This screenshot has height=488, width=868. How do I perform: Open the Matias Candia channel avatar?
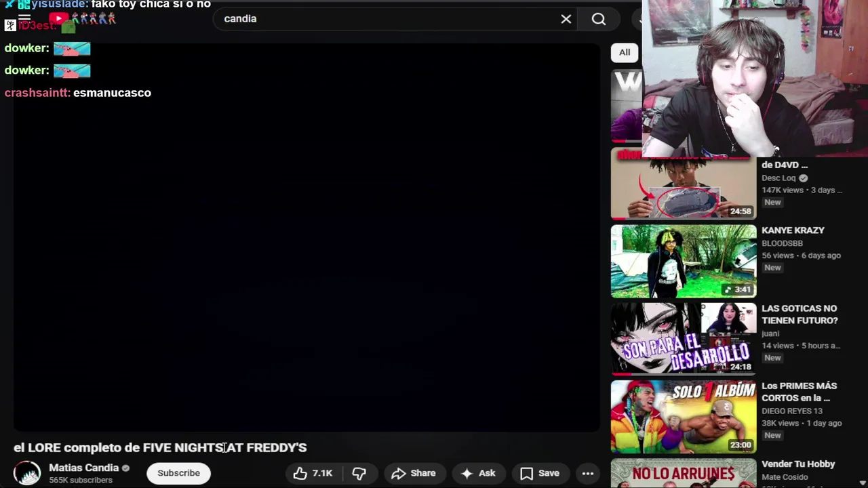(x=27, y=473)
